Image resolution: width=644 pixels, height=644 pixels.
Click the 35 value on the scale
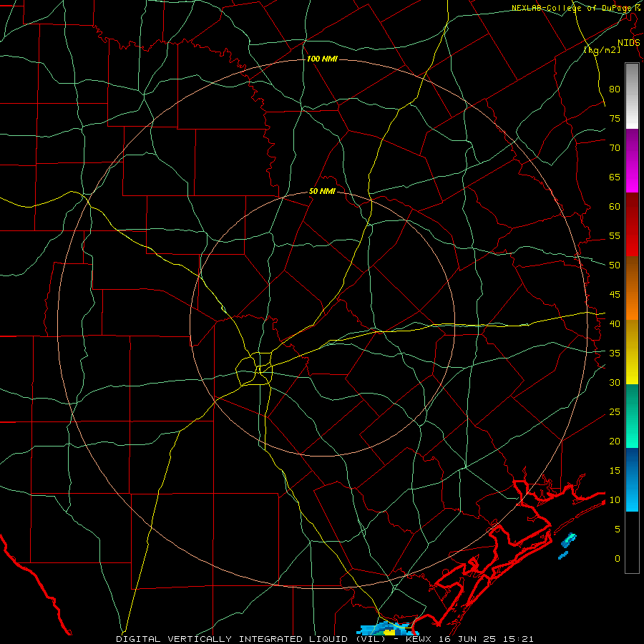click(615, 353)
